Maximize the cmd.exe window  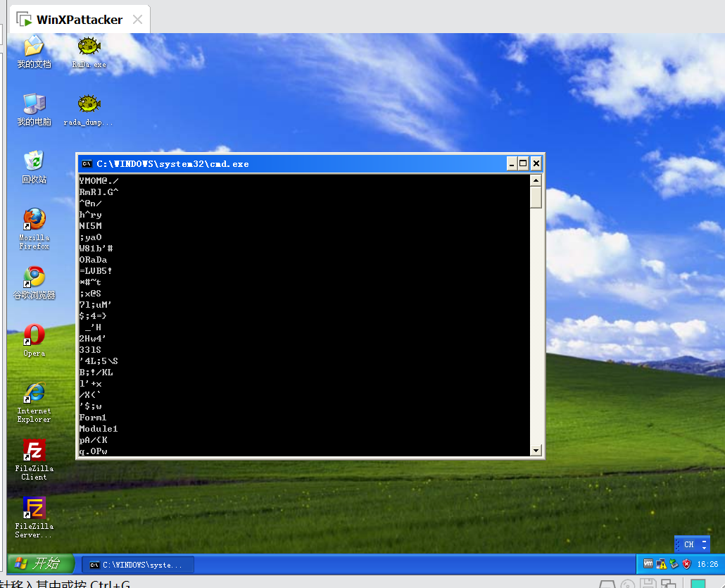524,164
